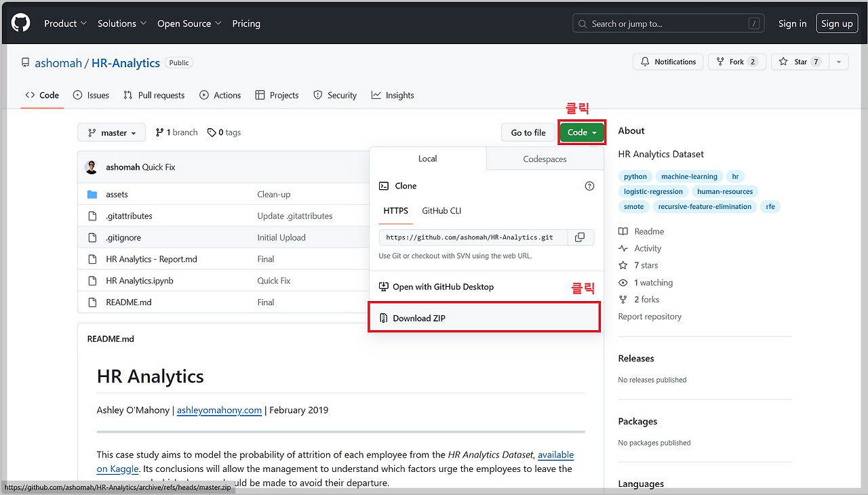Open the 0 tags link

[224, 133]
